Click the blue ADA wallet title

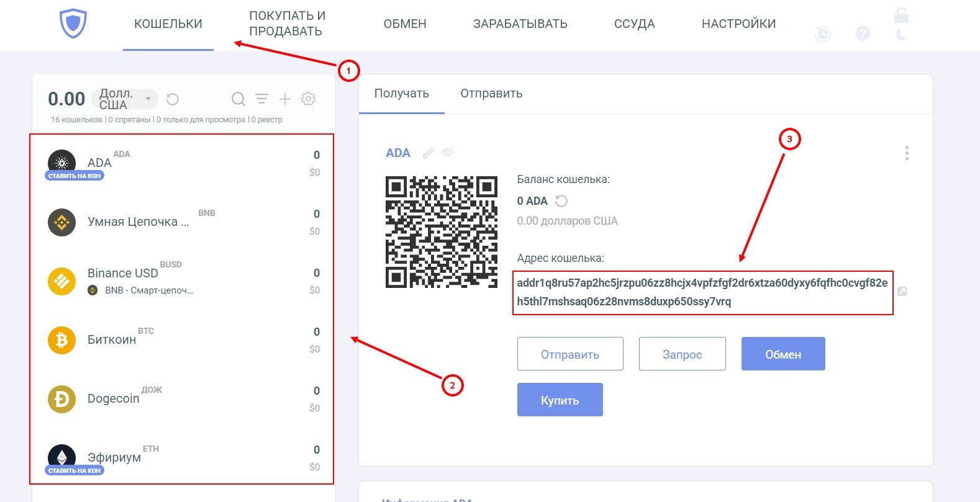(398, 153)
